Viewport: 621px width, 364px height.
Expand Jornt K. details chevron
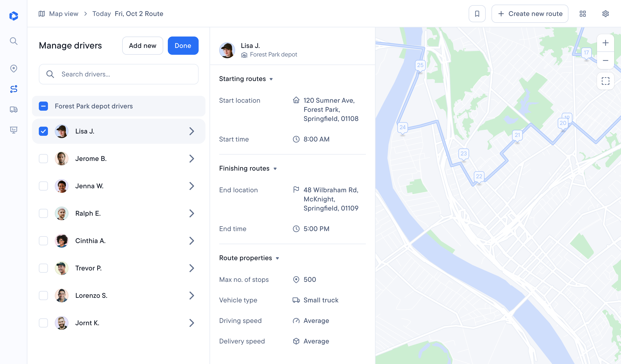(192, 323)
